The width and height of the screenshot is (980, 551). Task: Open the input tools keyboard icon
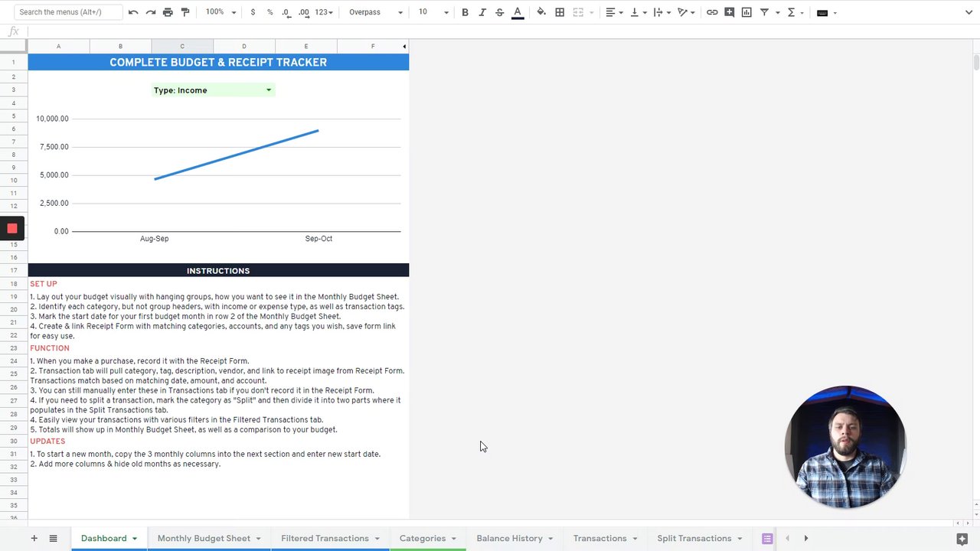point(822,12)
